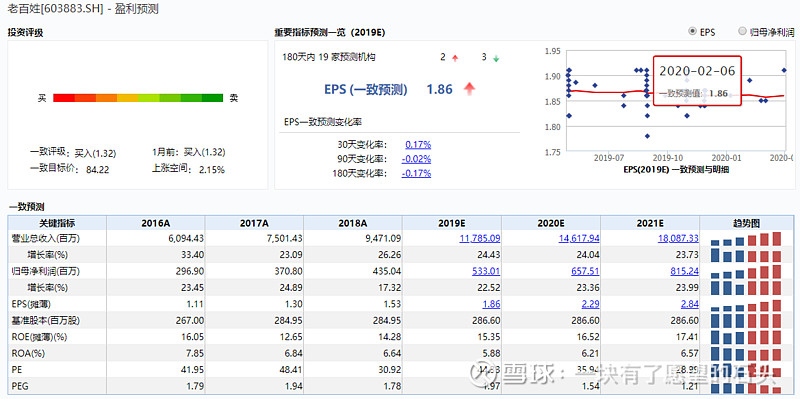Click the 2020-02-06 chart tooltip
Image resolution: width=800 pixels, height=399 pixels.
697,81
